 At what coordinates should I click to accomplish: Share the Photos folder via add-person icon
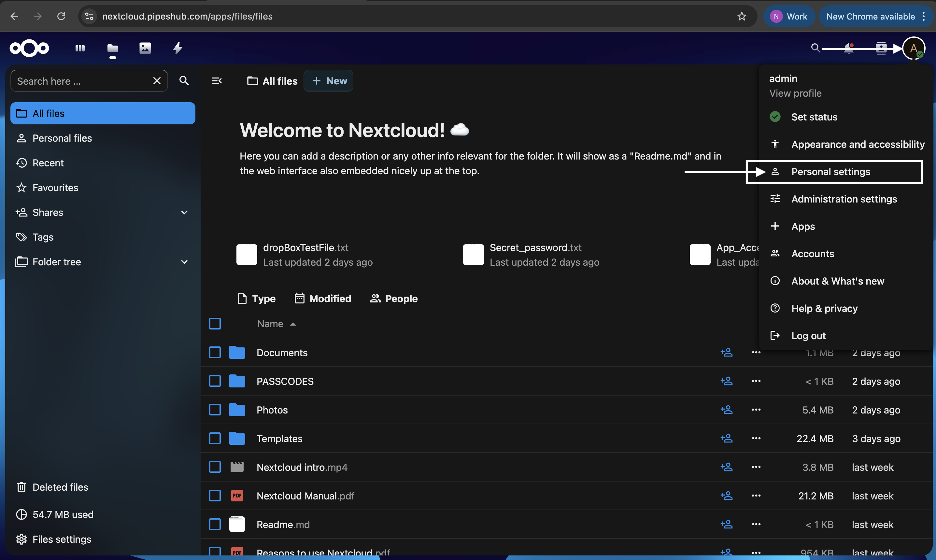tap(726, 410)
